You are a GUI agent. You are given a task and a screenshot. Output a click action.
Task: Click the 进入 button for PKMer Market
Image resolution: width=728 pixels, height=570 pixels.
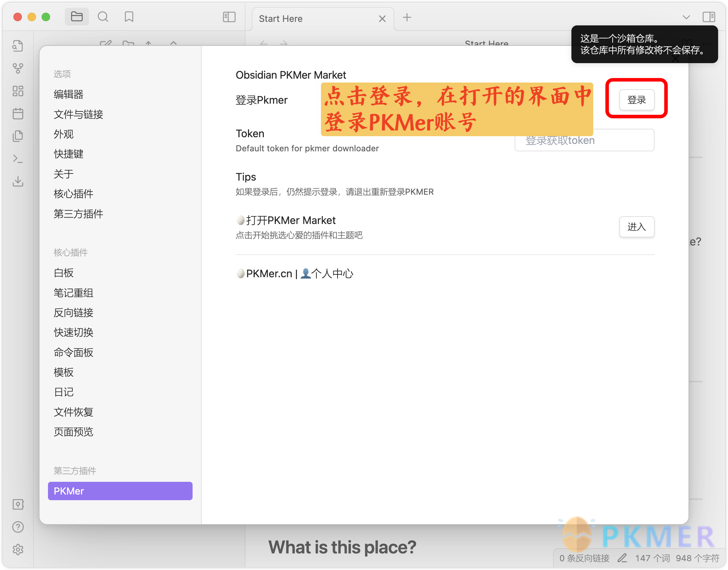(637, 227)
